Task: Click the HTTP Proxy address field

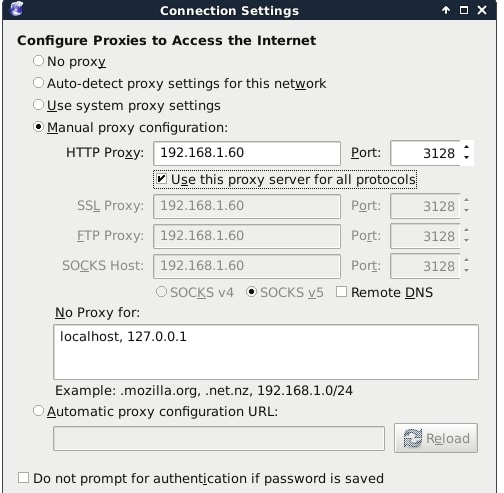Action: point(247,153)
